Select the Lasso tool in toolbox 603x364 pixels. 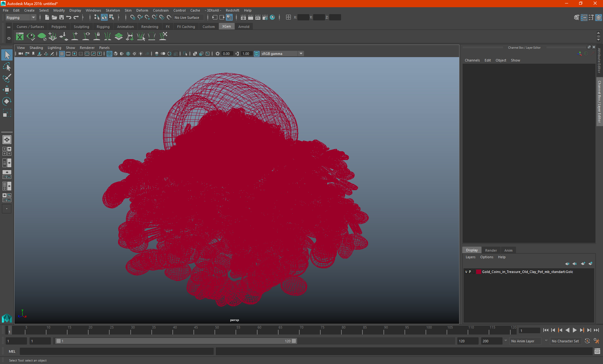pos(7,67)
